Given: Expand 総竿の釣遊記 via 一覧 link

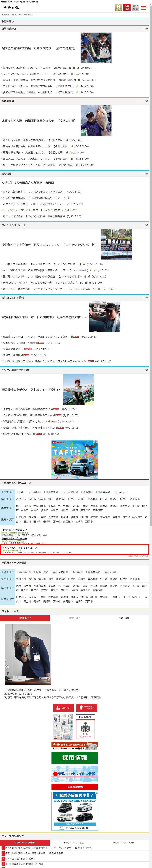Looking at the screenshot, I should (145, 29).
